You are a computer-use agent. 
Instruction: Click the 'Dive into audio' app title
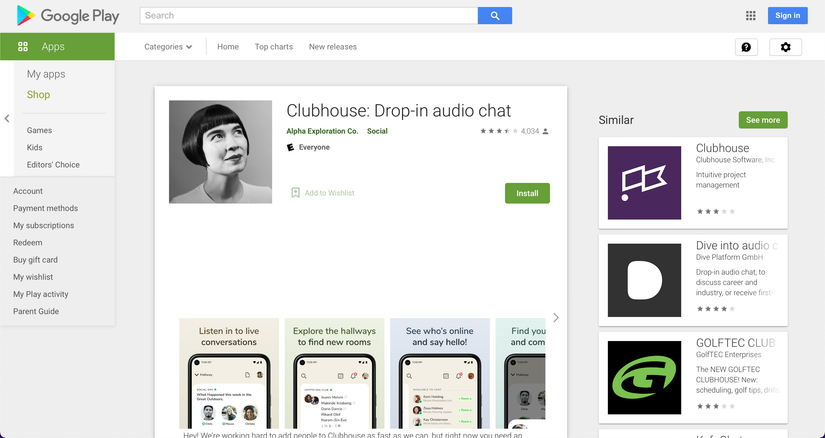(x=737, y=245)
